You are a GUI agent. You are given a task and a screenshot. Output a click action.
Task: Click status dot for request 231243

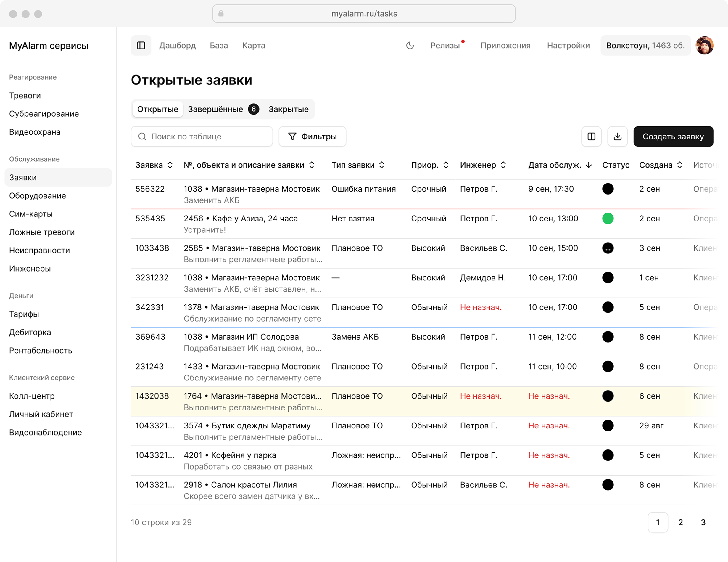point(608,367)
